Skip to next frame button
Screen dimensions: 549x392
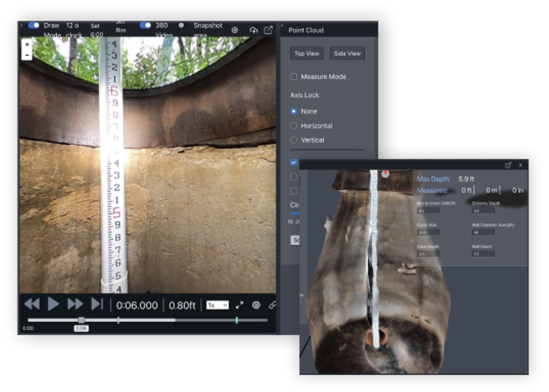click(x=97, y=303)
